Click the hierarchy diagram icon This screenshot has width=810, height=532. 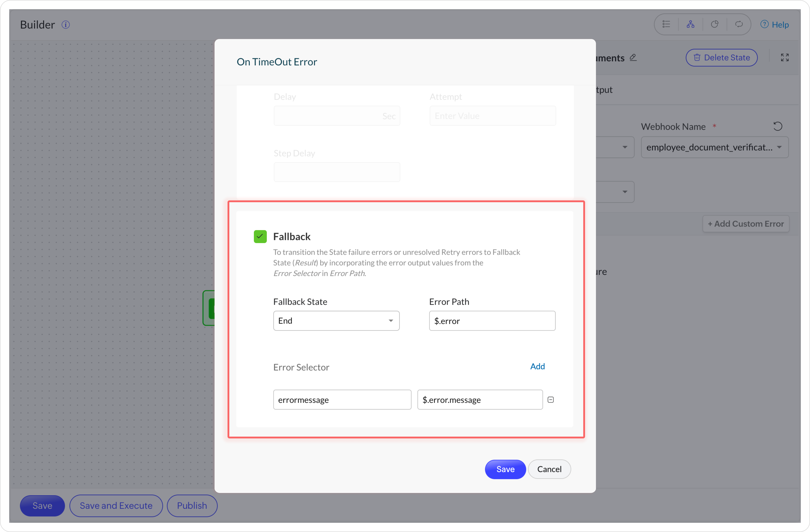click(x=690, y=24)
